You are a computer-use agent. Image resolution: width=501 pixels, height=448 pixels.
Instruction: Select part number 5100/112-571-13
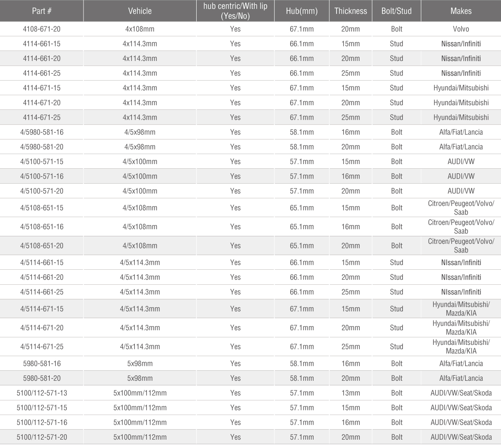click(x=42, y=393)
